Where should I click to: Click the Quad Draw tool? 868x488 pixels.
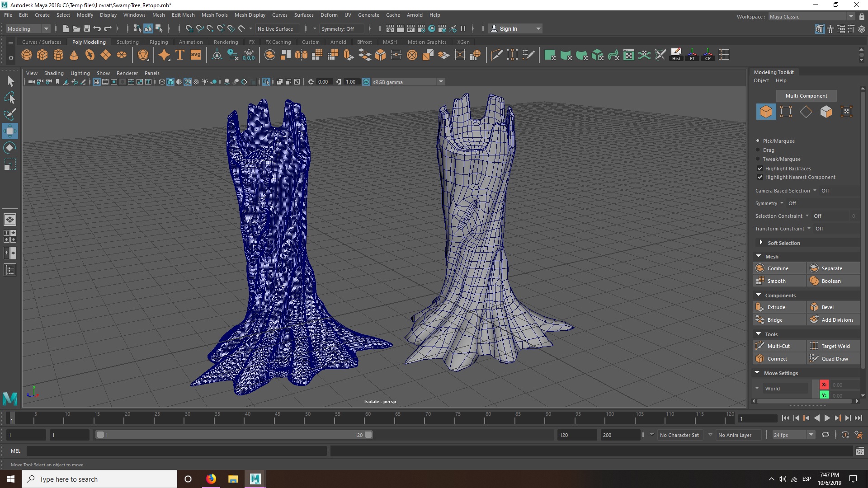click(834, 359)
